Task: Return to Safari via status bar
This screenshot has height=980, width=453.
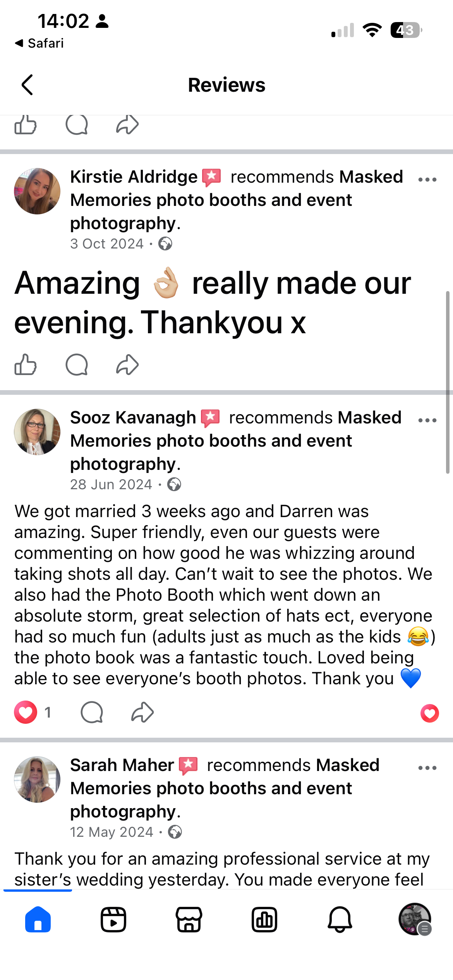Action: (39, 43)
